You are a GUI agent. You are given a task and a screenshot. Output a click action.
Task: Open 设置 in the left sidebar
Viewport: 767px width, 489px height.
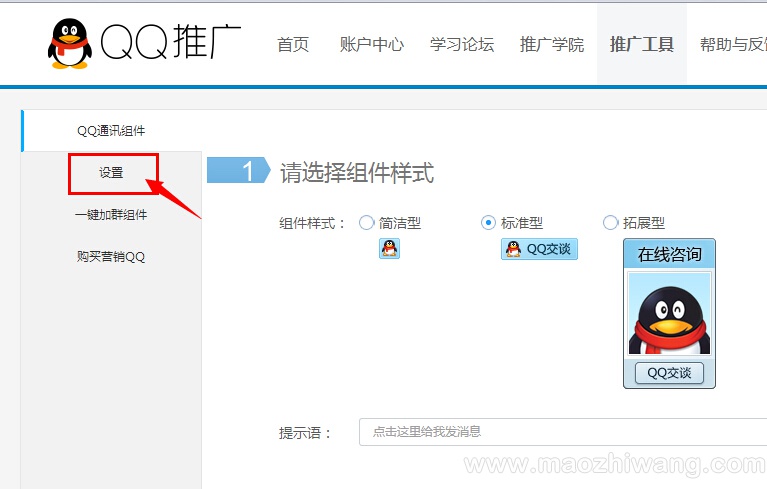pos(111,173)
